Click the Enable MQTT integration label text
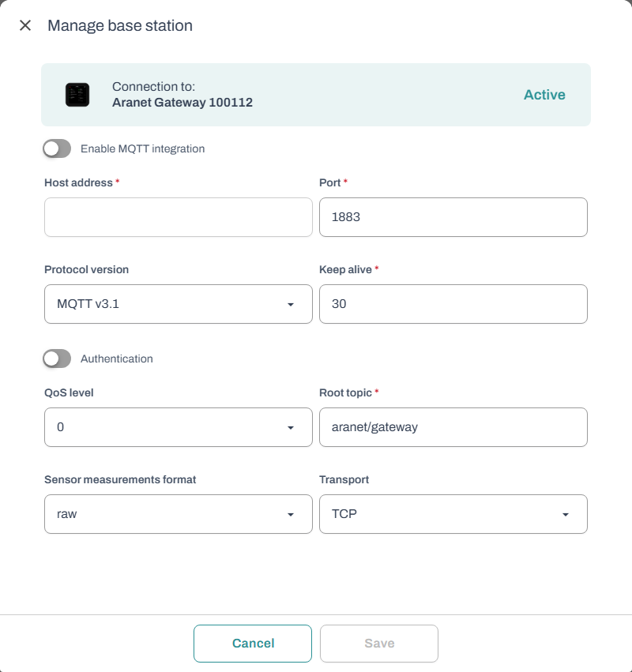The image size is (632, 672). click(142, 148)
